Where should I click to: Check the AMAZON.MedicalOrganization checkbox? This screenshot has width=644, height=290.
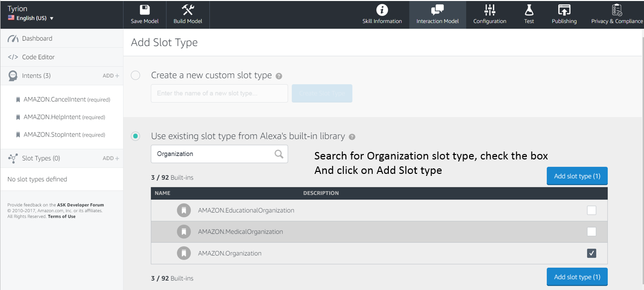[x=592, y=232]
